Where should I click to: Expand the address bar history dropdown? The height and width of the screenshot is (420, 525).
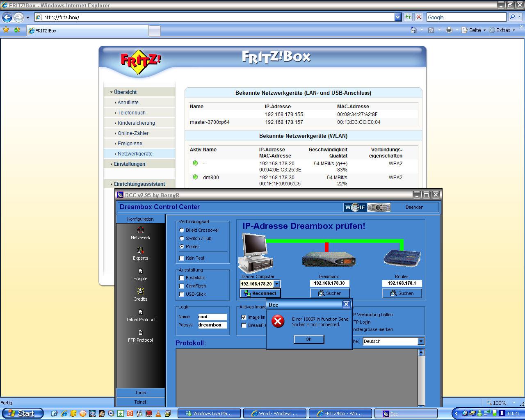(x=397, y=17)
